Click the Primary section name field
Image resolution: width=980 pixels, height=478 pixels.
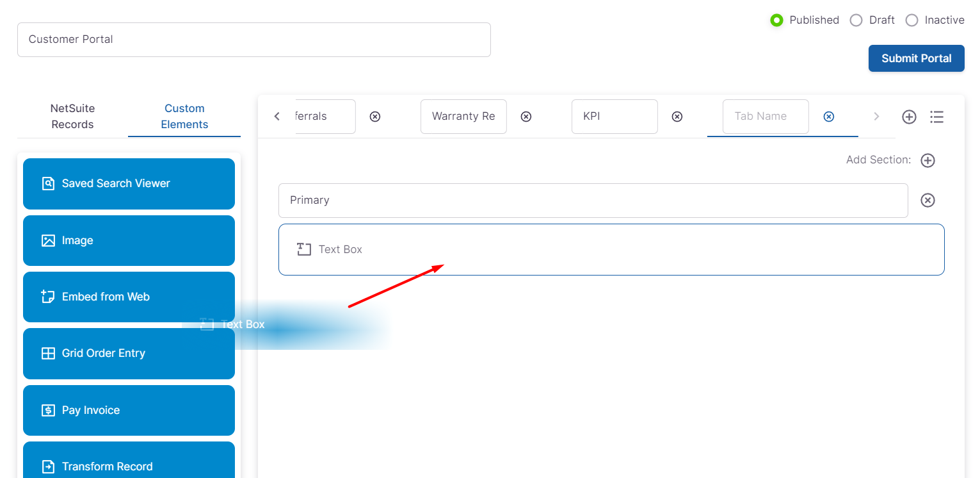pyautogui.click(x=593, y=201)
